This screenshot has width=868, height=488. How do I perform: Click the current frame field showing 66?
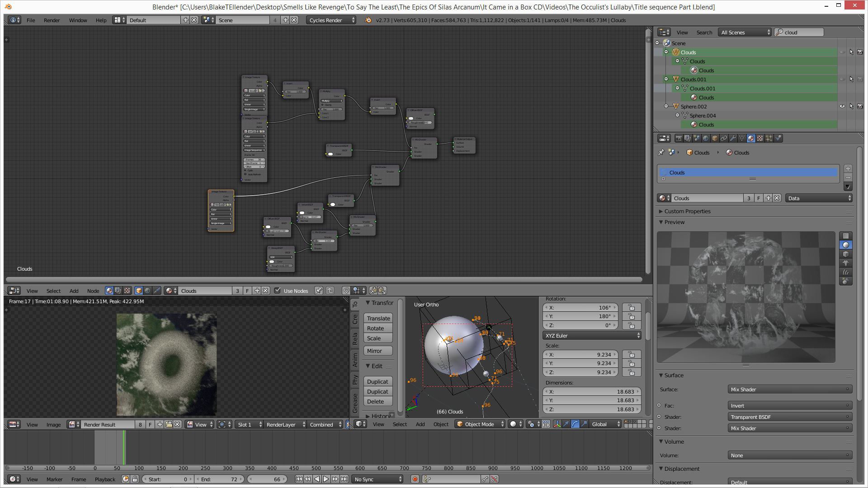pyautogui.click(x=268, y=479)
